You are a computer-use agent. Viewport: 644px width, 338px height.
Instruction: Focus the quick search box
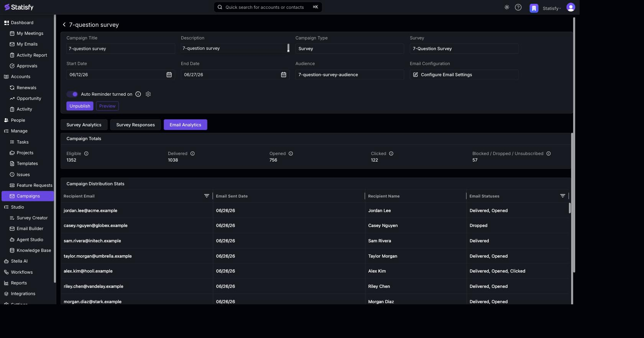pyautogui.click(x=268, y=7)
